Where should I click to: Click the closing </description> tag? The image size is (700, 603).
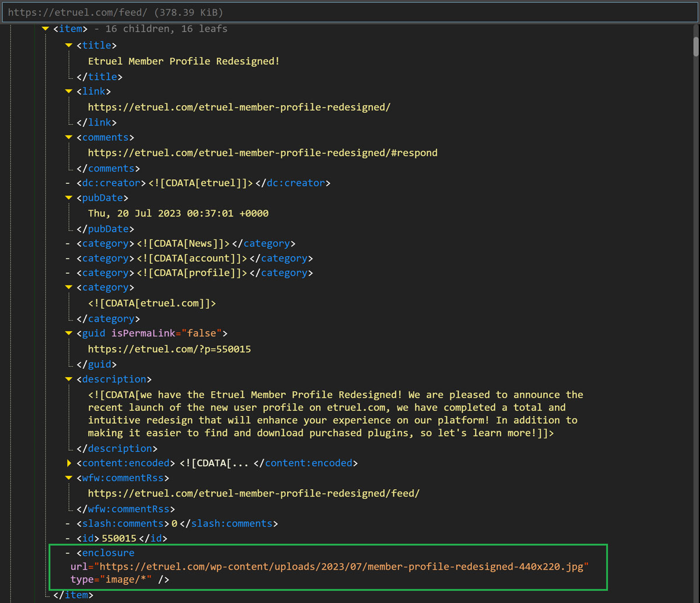point(117,449)
